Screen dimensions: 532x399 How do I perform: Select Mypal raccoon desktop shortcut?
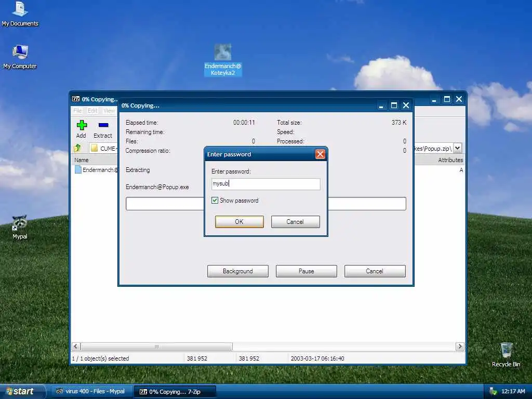pyautogui.click(x=20, y=228)
